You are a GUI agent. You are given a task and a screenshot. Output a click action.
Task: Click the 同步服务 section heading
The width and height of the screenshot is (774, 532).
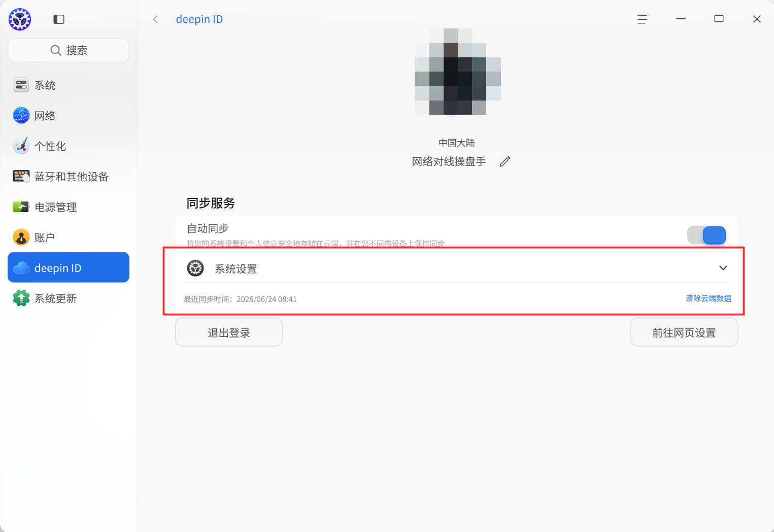(x=211, y=203)
